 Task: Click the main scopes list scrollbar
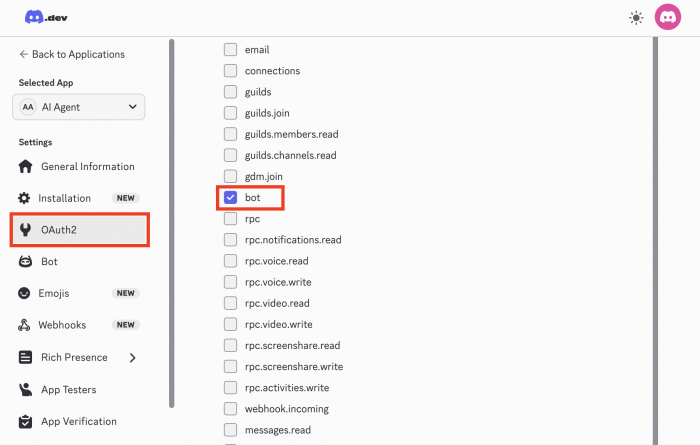(655, 241)
